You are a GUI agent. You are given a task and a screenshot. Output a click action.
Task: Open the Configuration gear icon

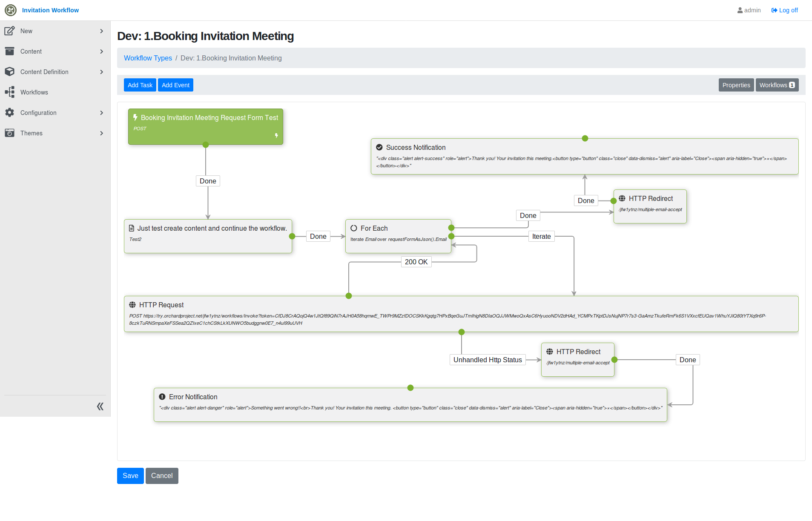click(x=9, y=112)
